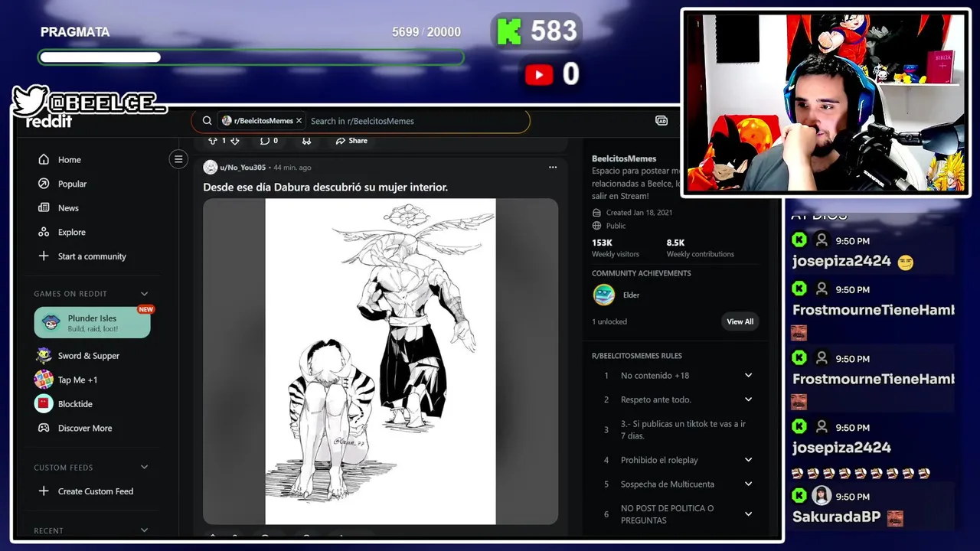This screenshot has height=551, width=980.
Task: Go to Home in sidebar
Action: coord(69,160)
